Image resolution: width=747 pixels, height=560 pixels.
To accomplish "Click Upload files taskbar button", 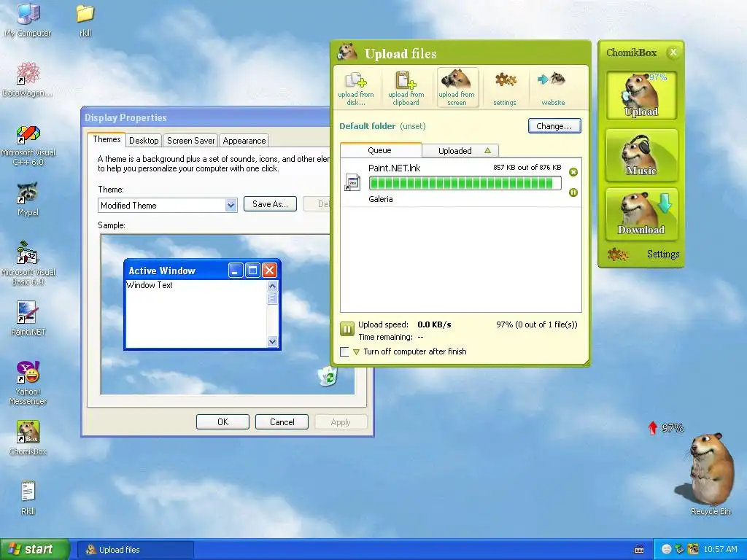I will tap(135, 550).
